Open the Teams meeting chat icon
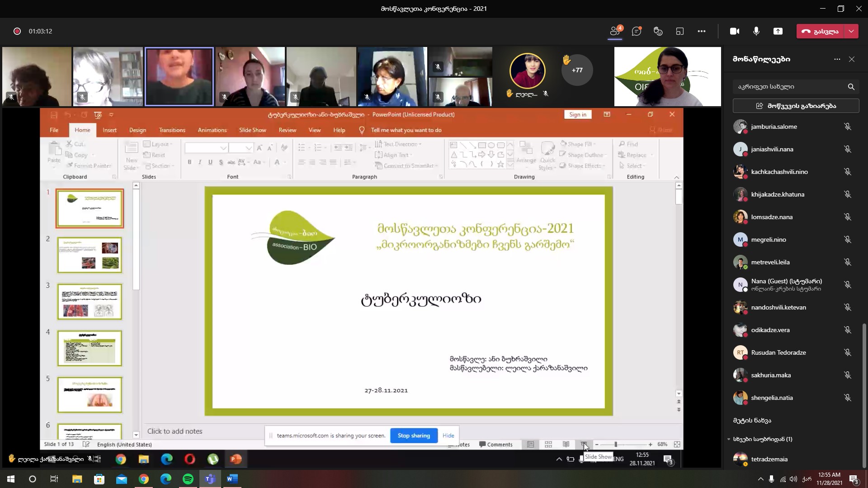Image resolution: width=868 pixels, height=488 pixels. (x=637, y=31)
